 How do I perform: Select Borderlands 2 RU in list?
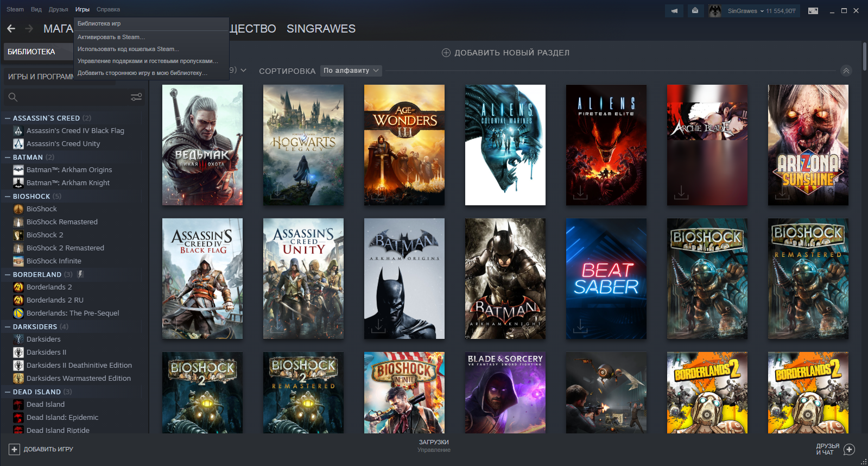pos(55,300)
